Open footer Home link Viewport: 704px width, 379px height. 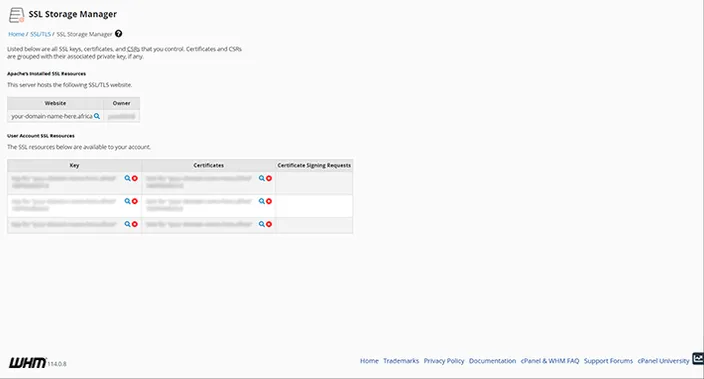pos(369,361)
